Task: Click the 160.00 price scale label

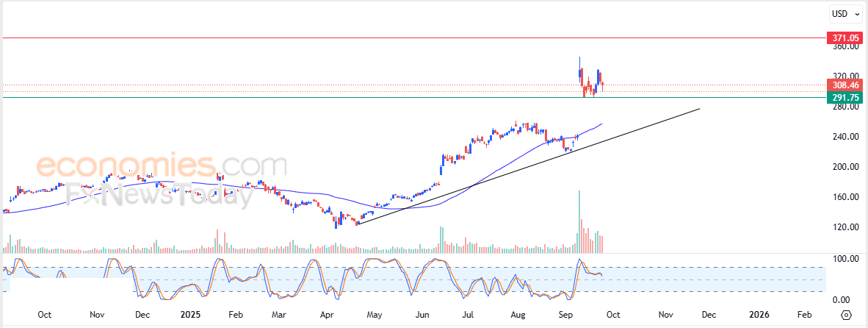Action: 845,196
